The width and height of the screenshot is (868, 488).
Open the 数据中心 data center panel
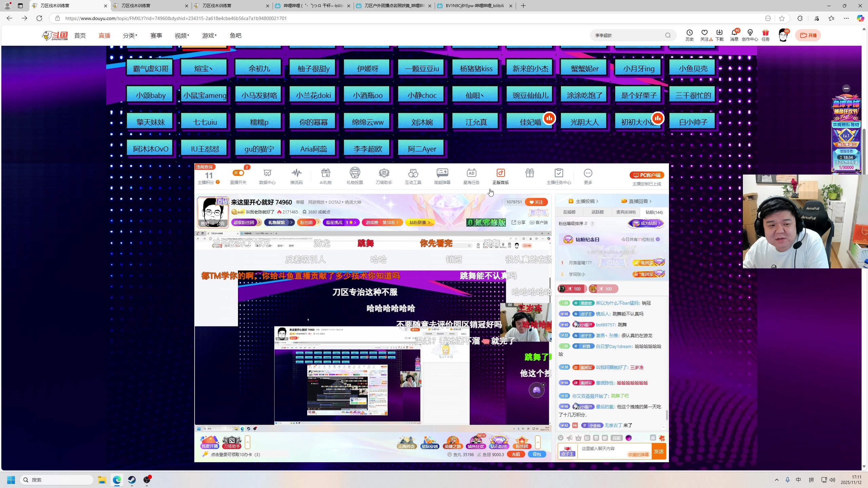267,176
